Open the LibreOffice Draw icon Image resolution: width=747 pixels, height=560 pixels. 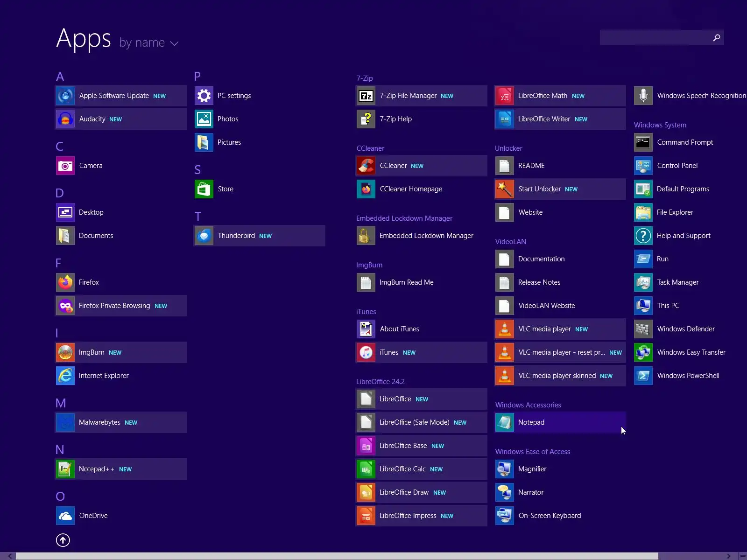tap(366, 492)
